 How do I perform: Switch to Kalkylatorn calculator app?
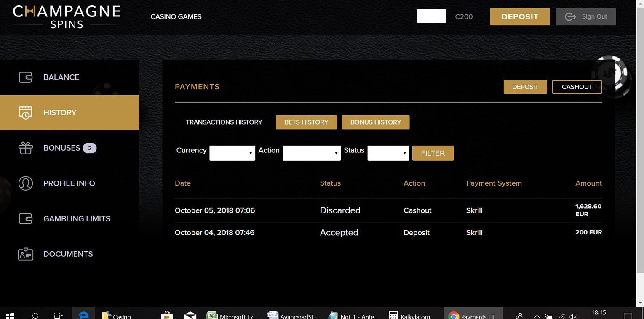click(x=410, y=316)
